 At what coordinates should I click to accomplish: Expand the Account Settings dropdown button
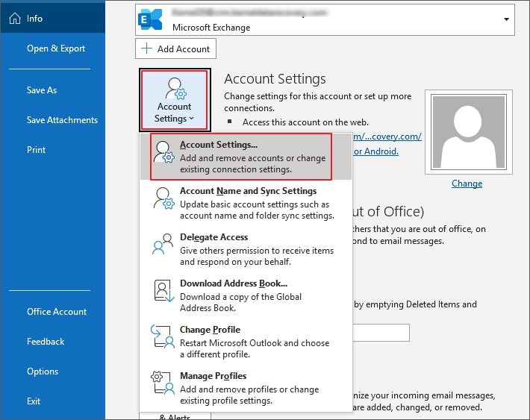[x=175, y=100]
